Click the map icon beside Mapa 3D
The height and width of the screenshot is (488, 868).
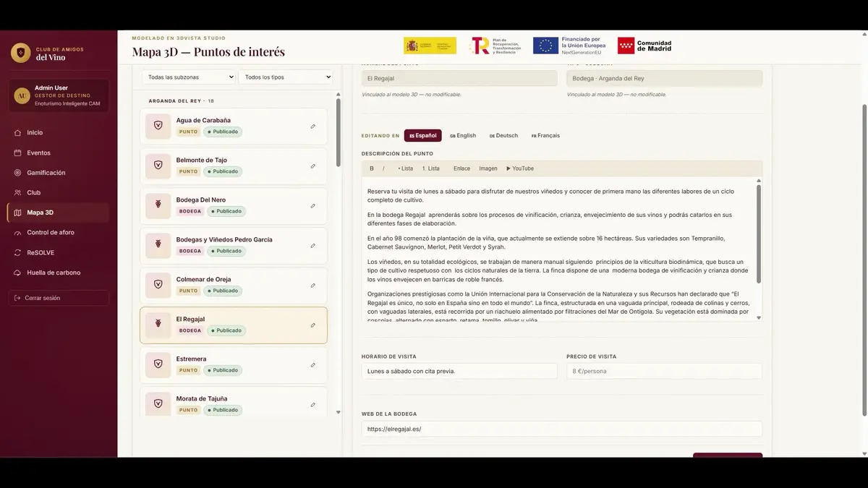click(x=18, y=213)
